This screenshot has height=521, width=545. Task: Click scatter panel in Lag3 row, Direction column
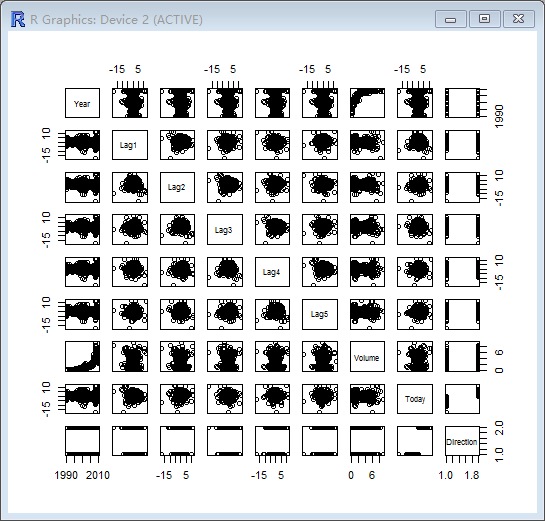click(x=462, y=229)
